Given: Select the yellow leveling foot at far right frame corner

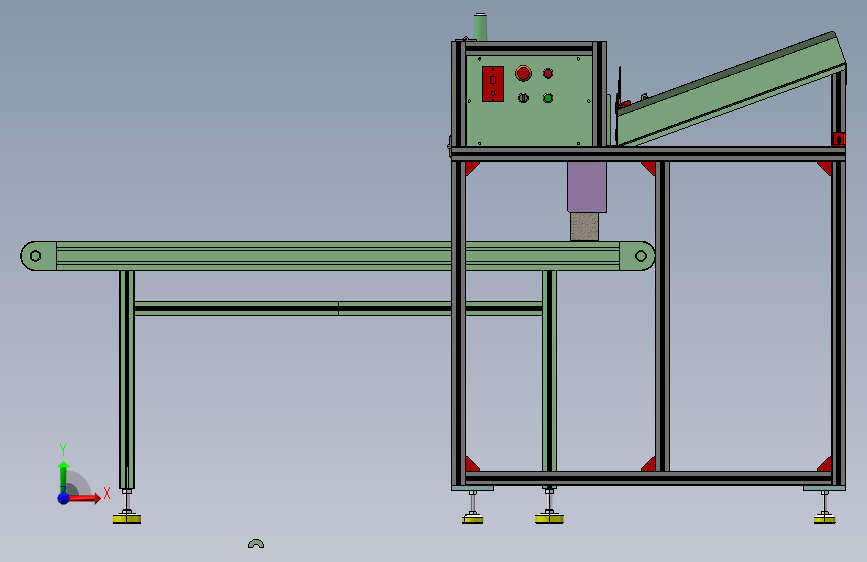Looking at the screenshot, I should (x=824, y=519).
